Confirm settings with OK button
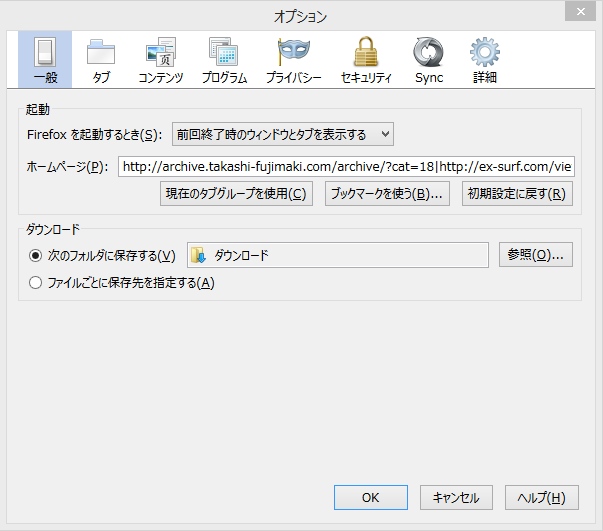603x531 pixels. click(371, 498)
